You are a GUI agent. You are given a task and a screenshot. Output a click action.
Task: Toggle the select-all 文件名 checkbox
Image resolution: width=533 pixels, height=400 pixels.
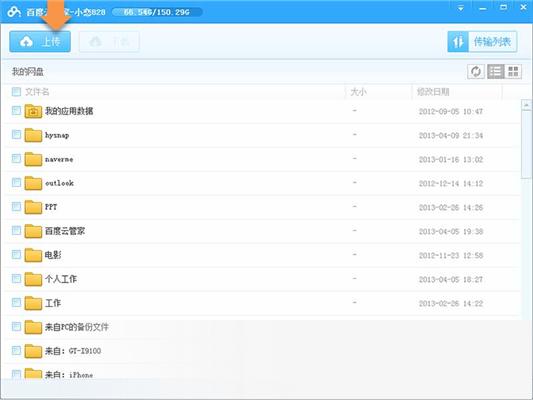(16, 91)
